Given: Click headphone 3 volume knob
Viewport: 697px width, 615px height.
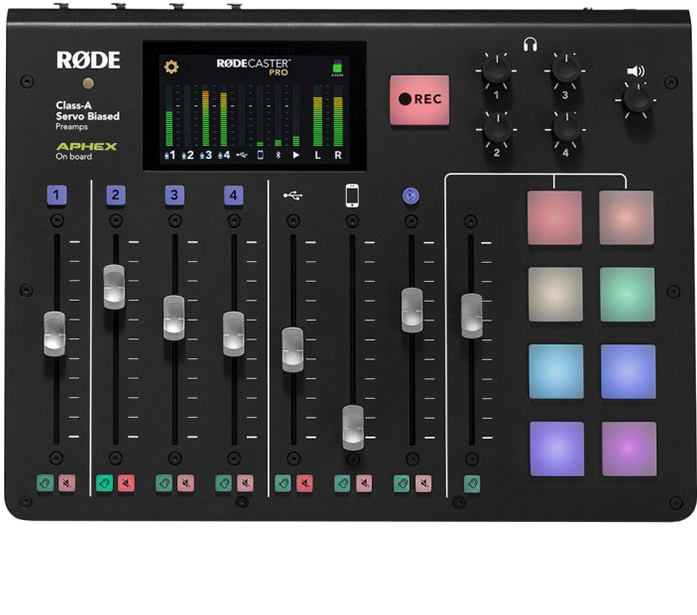Looking at the screenshot, I should [x=565, y=70].
